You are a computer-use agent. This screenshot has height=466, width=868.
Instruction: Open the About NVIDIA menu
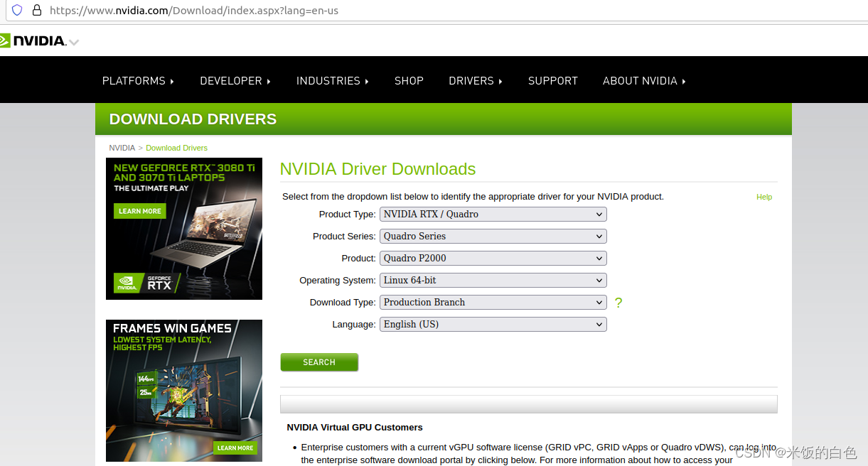(x=644, y=81)
